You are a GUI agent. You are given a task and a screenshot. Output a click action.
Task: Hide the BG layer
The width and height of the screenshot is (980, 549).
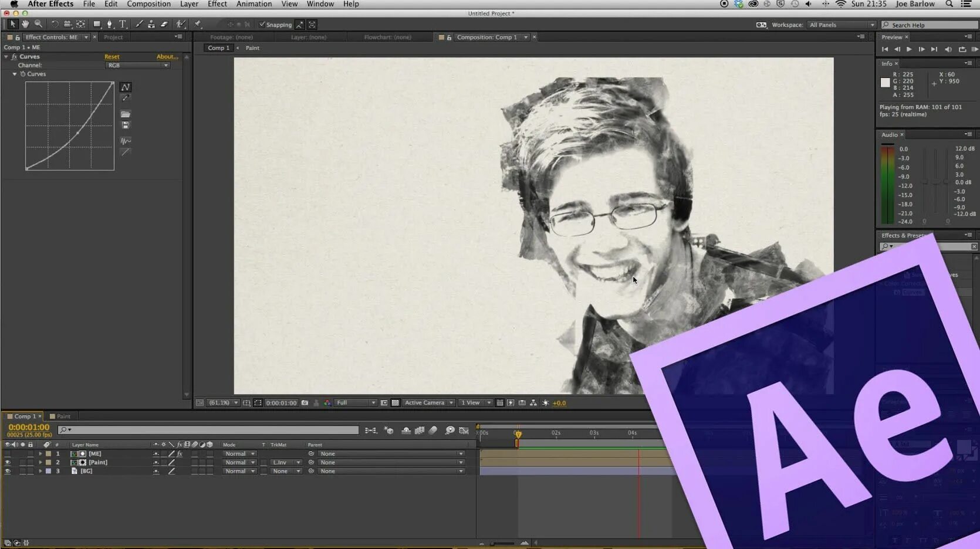point(8,471)
